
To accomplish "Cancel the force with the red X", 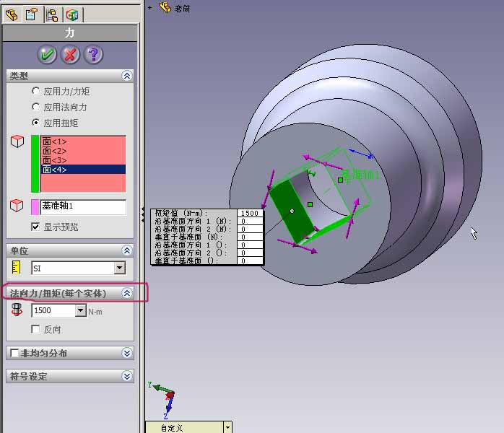I will click(70, 54).
